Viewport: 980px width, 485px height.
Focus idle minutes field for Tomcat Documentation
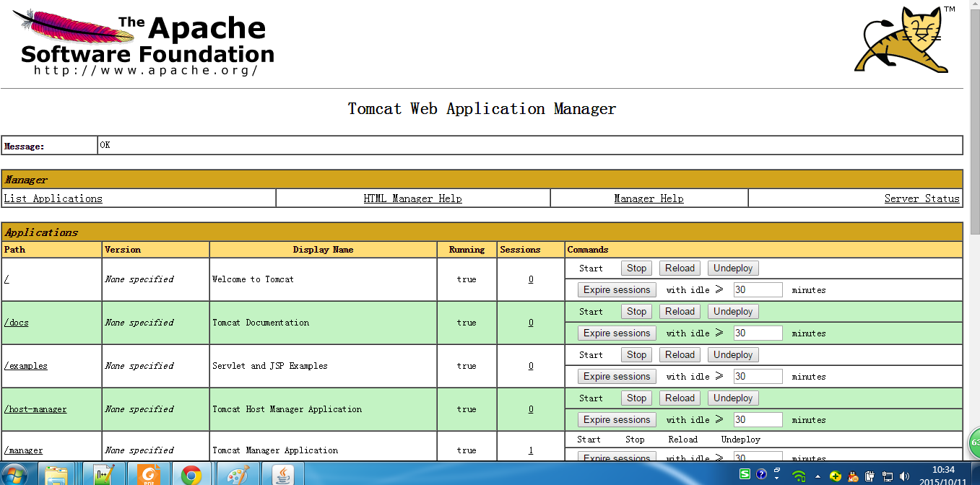(x=758, y=333)
